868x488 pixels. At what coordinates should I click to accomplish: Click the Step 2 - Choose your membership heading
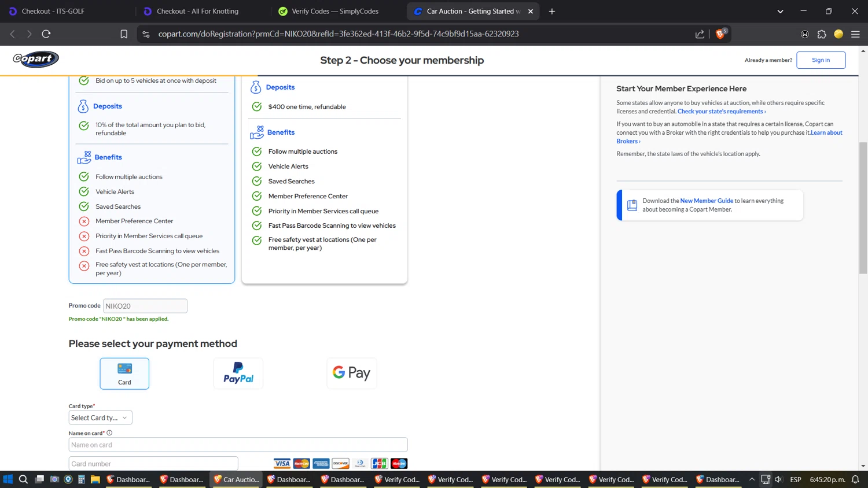click(x=402, y=60)
